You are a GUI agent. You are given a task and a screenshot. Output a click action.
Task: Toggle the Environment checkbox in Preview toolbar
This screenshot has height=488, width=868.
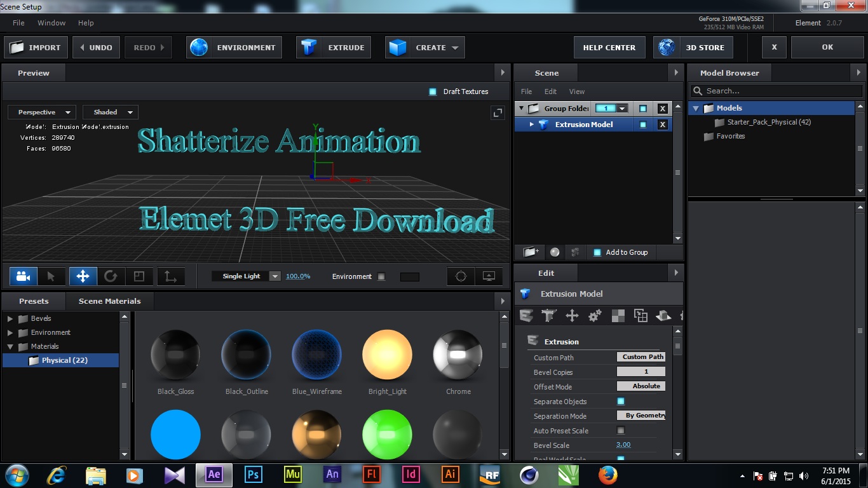(381, 276)
